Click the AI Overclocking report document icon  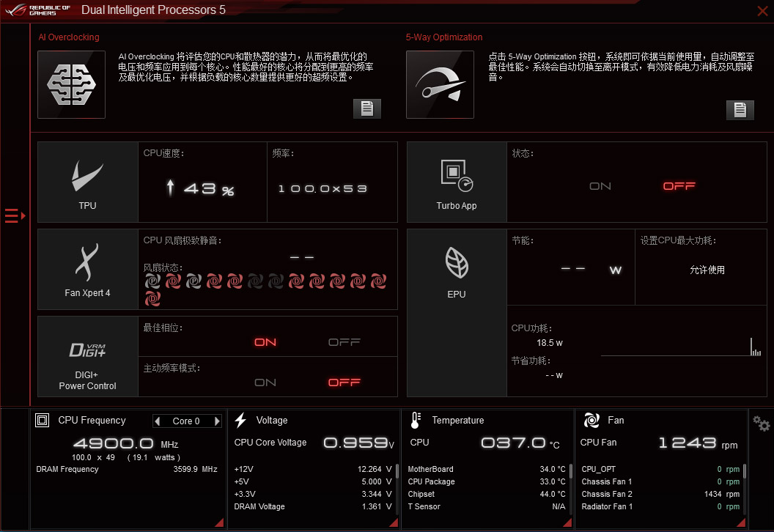[x=366, y=108]
